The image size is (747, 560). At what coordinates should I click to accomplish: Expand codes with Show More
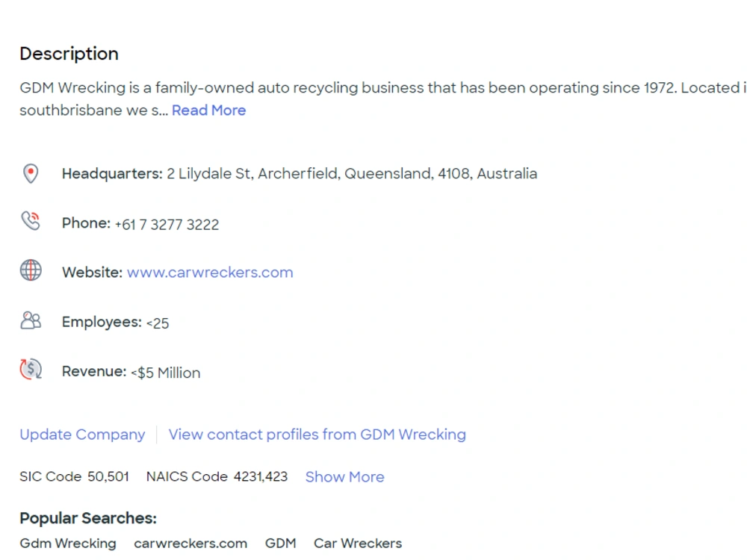[x=344, y=476]
